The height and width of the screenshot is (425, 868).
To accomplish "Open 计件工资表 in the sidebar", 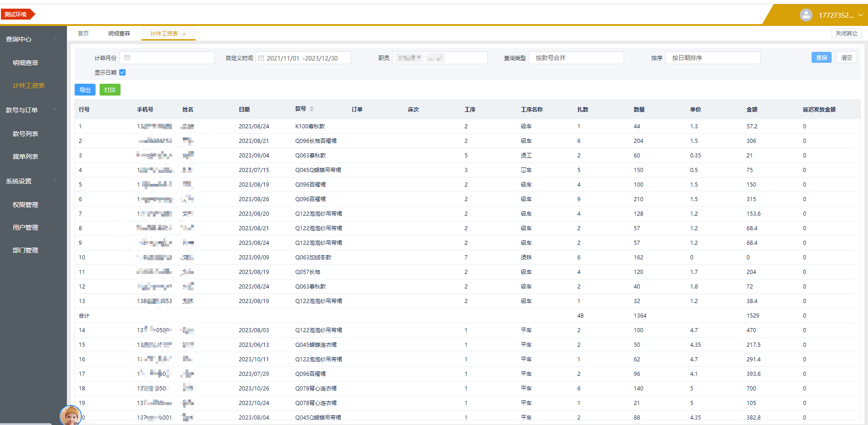I will click(29, 86).
